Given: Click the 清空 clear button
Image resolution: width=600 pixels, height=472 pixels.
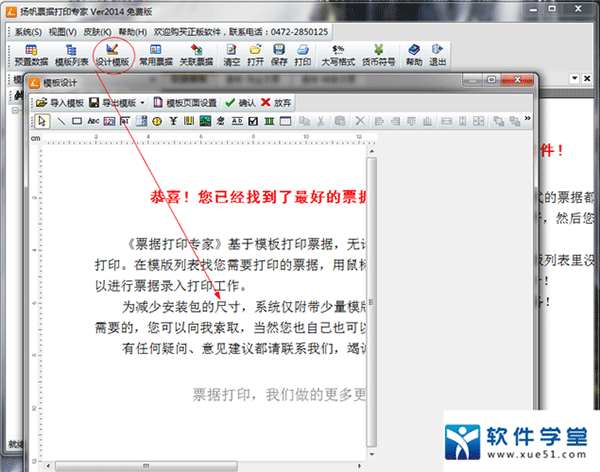Looking at the screenshot, I should [x=232, y=56].
